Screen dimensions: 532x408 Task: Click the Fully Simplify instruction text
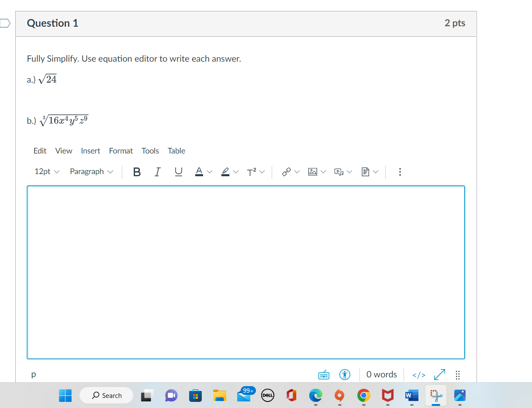(134, 59)
